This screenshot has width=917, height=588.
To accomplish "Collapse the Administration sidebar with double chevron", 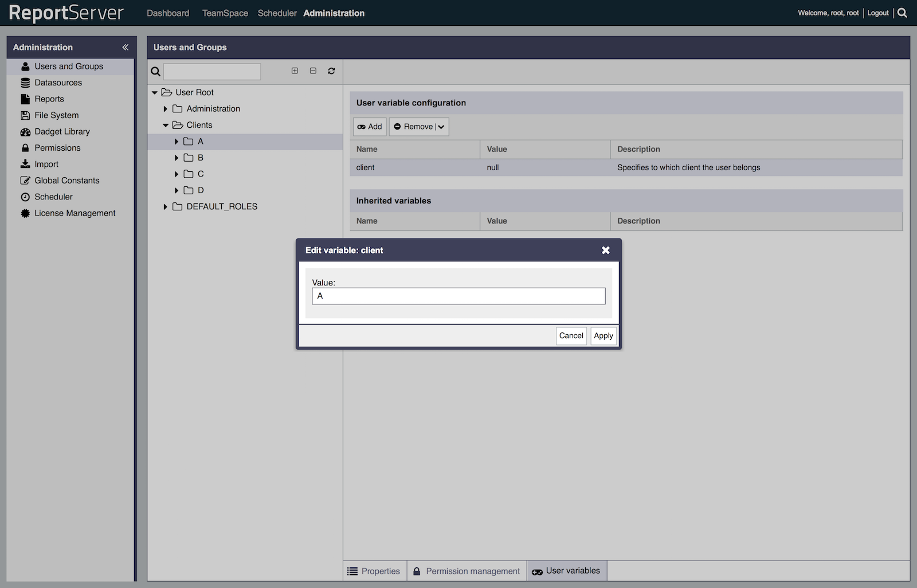I will click(x=125, y=47).
